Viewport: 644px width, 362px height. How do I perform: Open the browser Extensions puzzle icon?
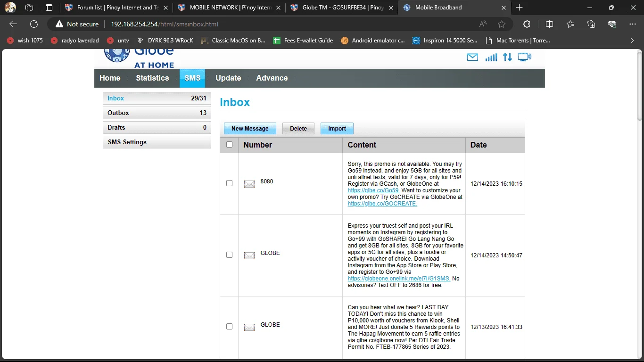[527, 24]
